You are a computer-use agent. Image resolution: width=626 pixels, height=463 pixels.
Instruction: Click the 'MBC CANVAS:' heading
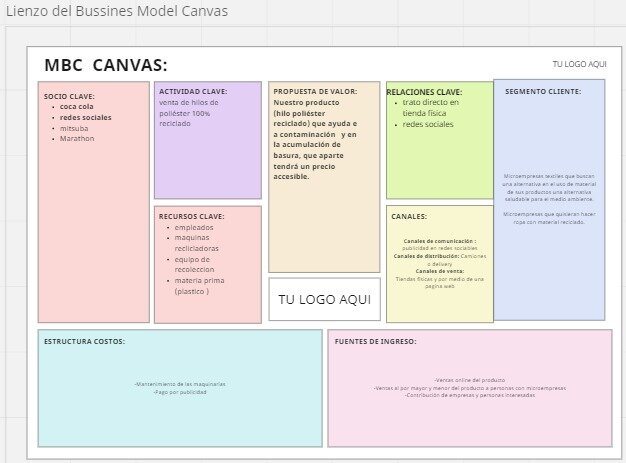click(x=106, y=65)
